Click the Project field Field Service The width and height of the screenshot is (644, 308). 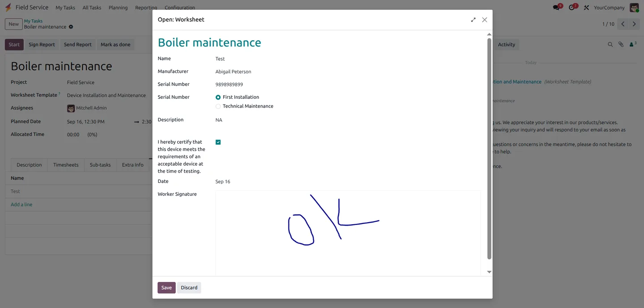[80, 83]
